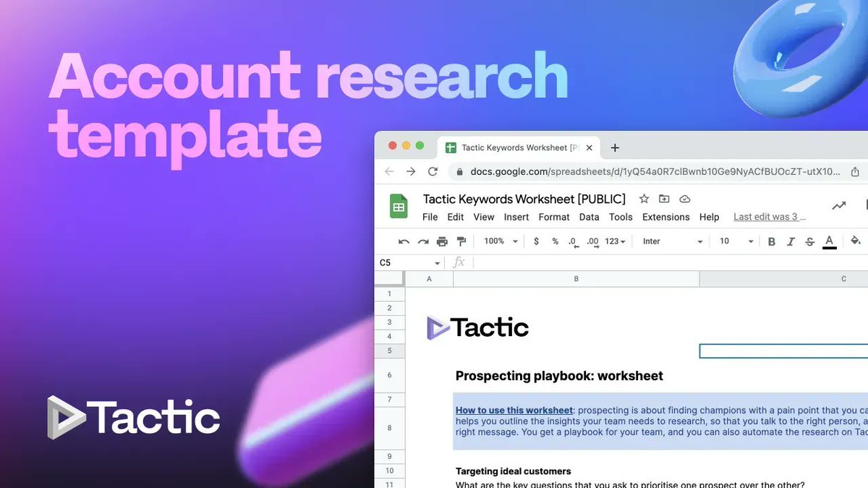
Task: Open the zoom 100% dropdown
Action: click(501, 241)
